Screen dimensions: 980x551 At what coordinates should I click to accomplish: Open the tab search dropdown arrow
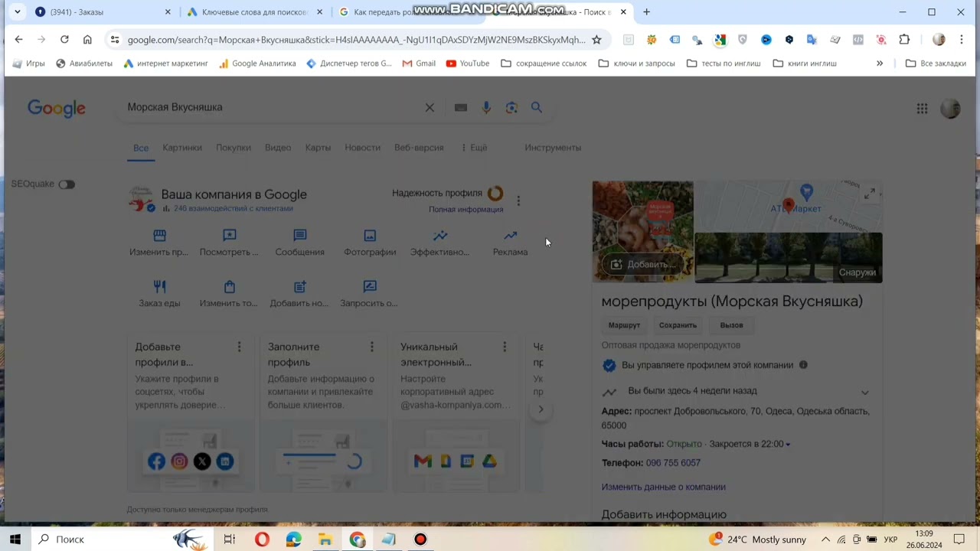pos(17,12)
